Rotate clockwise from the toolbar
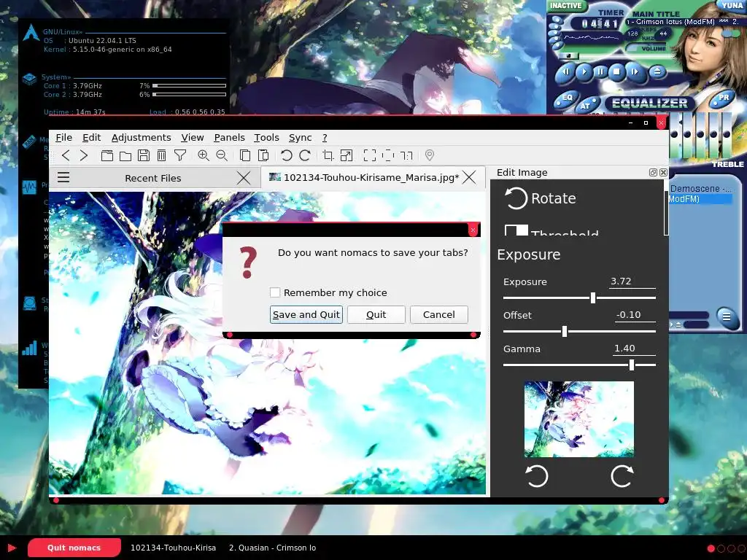The image size is (747, 560). 304,155
